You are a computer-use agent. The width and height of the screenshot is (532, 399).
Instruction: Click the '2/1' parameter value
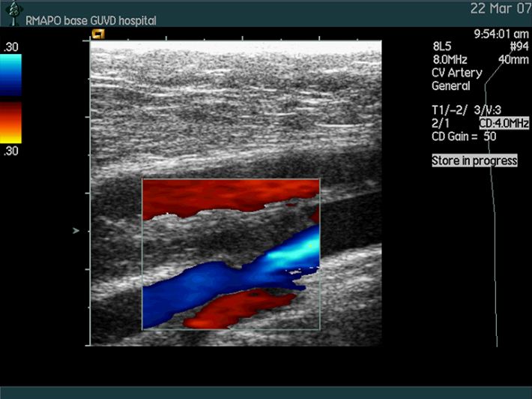[x=440, y=123]
